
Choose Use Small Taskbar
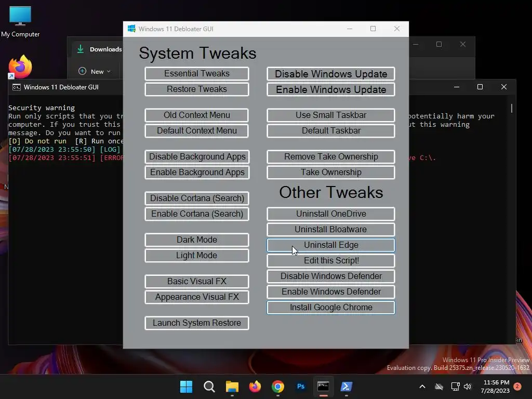click(331, 115)
